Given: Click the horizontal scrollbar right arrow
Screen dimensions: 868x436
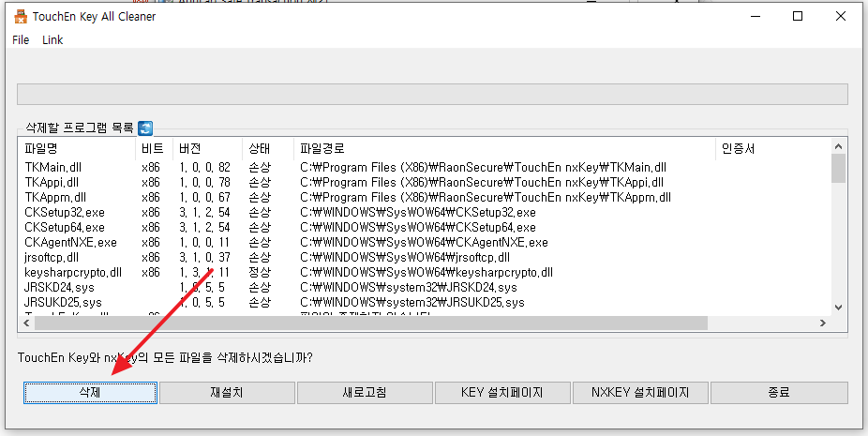Looking at the screenshot, I should 823,323.
